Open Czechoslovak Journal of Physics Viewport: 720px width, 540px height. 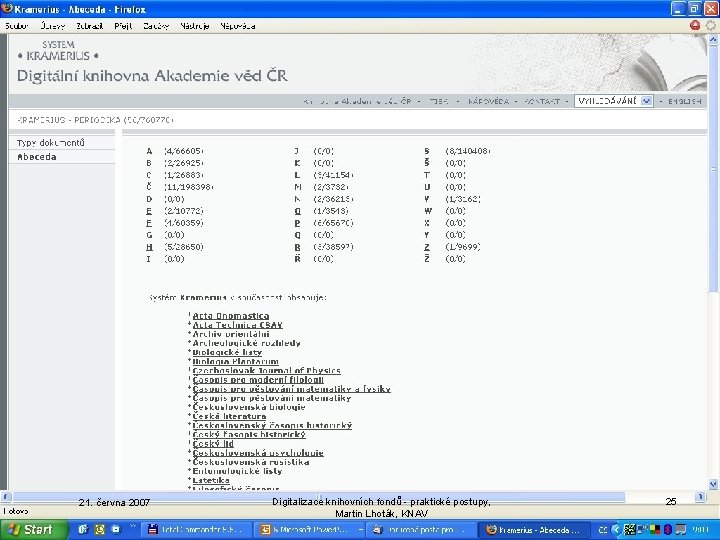click(266, 371)
